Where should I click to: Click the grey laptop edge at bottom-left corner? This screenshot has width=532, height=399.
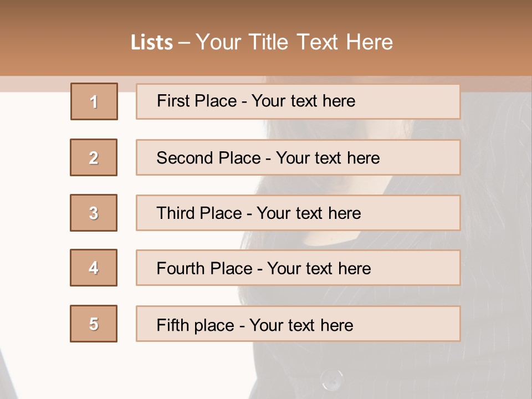pos(3,377)
